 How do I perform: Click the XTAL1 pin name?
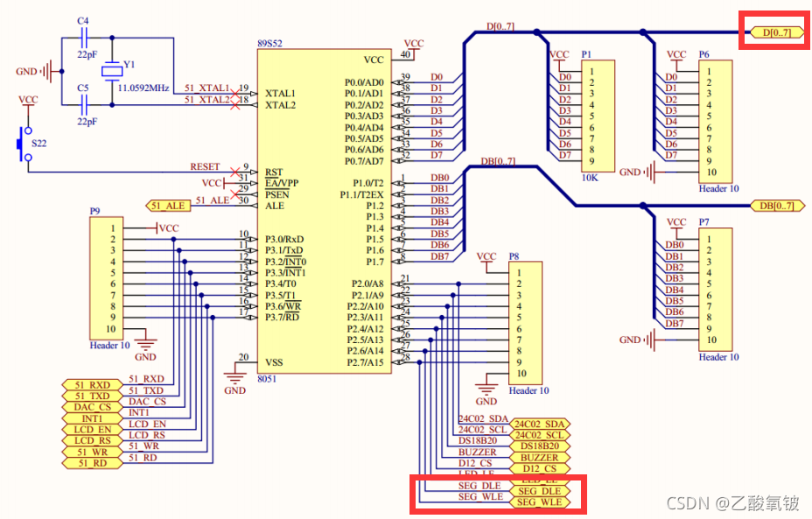pos(280,94)
